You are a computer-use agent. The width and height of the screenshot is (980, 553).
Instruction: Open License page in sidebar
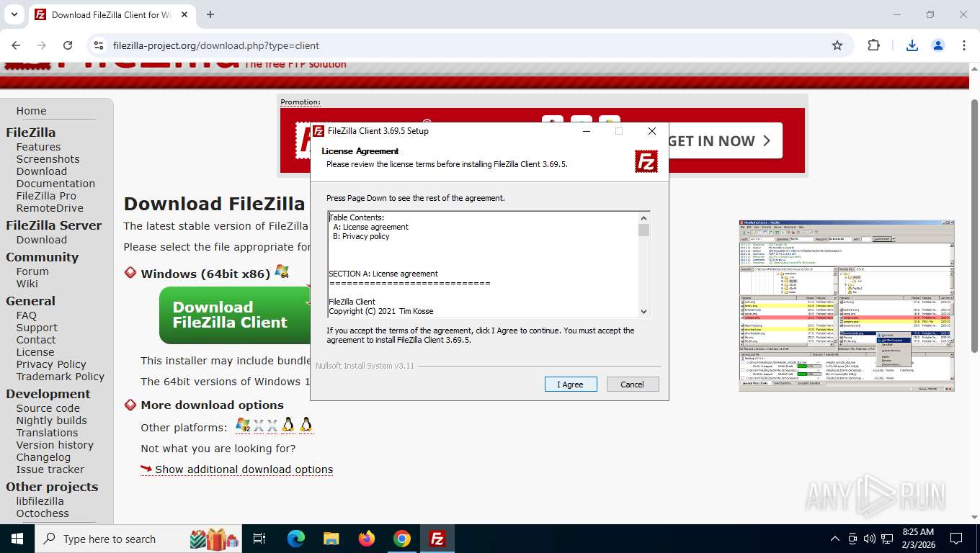pyautogui.click(x=35, y=352)
